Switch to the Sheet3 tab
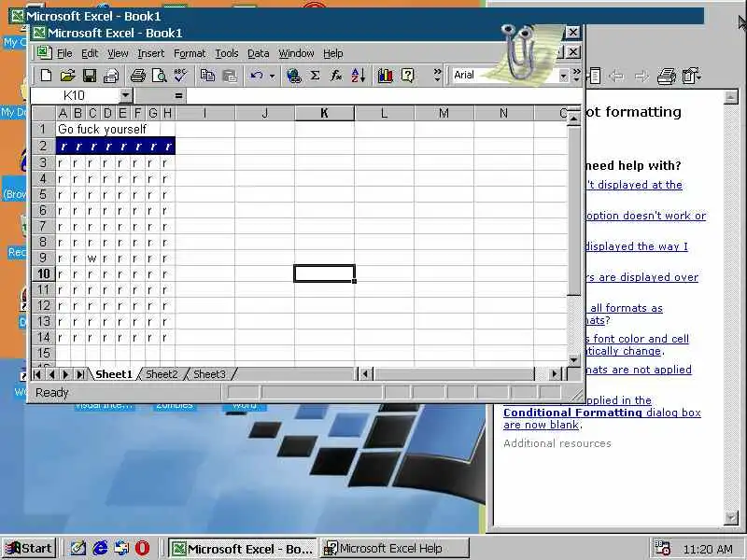This screenshot has height=560, width=747. point(209,374)
